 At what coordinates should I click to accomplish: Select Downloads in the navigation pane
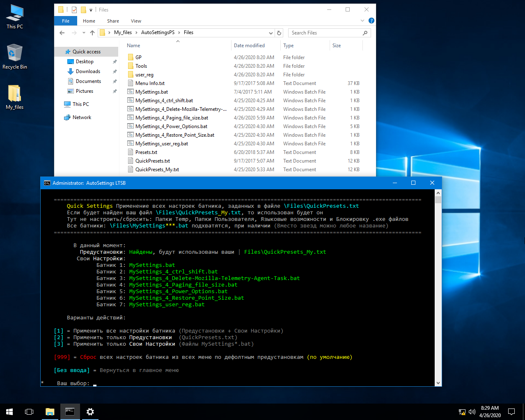click(88, 71)
